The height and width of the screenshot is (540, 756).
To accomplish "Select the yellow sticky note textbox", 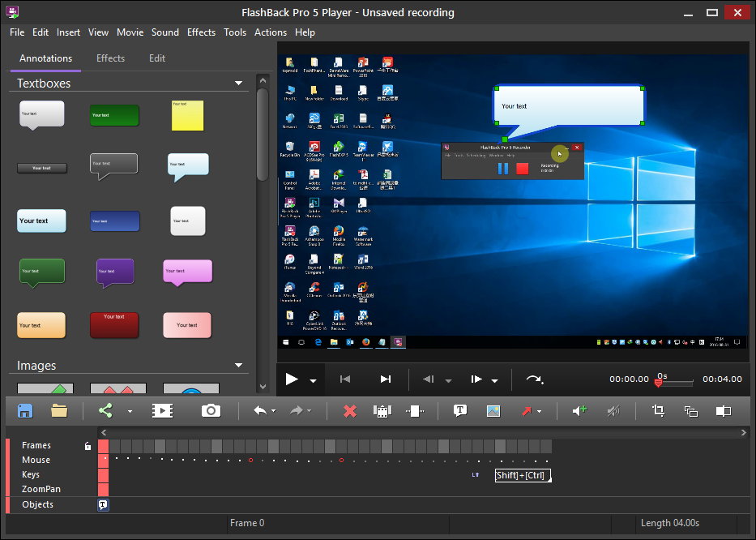I will tap(187, 116).
